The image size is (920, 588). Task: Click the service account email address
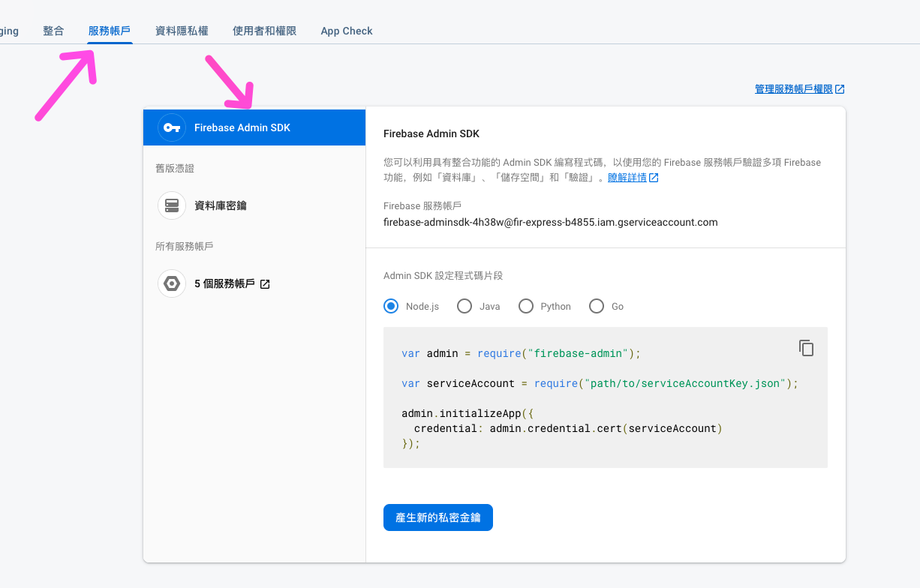[x=550, y=222]
